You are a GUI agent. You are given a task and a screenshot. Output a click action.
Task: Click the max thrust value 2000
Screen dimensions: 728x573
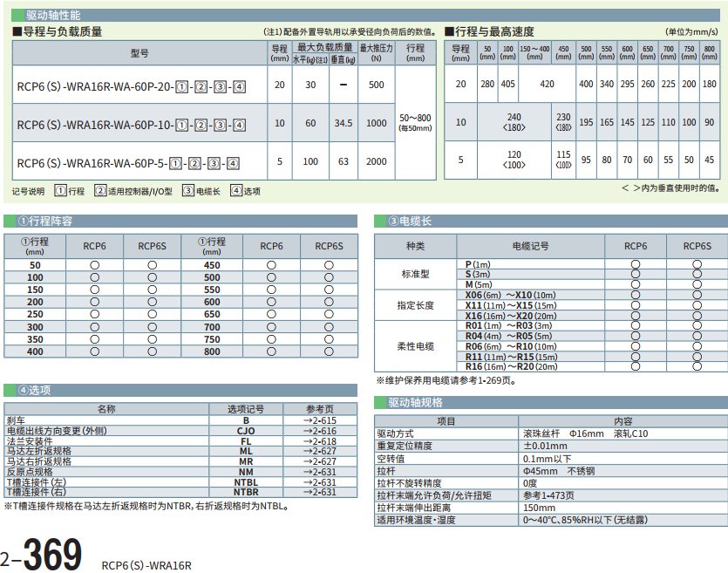[x=376, y=161]
